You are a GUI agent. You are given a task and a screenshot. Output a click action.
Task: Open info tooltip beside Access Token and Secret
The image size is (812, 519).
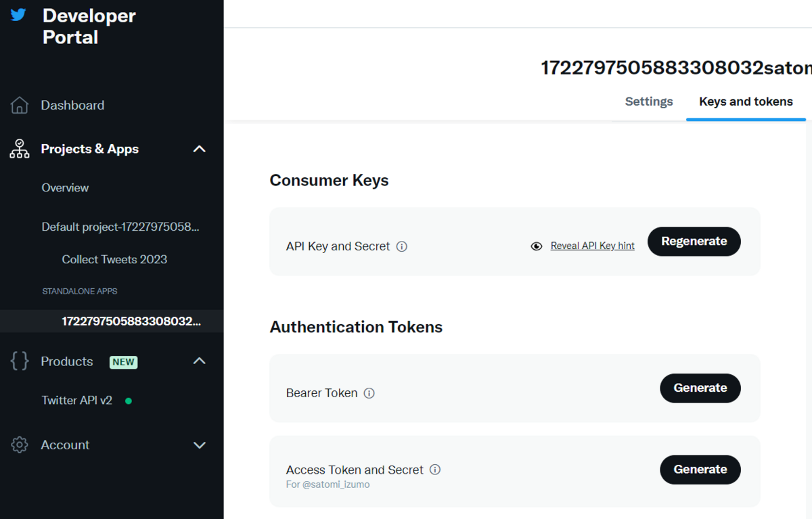[x=435, y=470]
